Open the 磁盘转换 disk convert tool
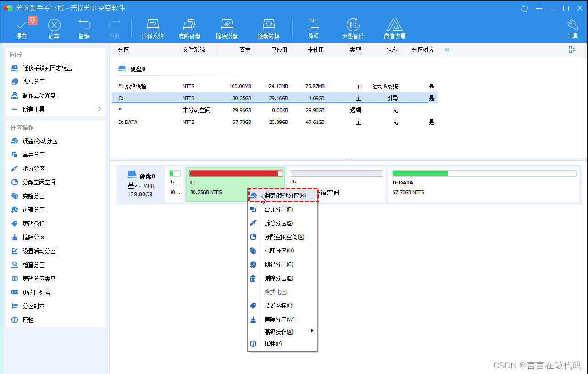 pyautogui.click(x=268, y=28)
